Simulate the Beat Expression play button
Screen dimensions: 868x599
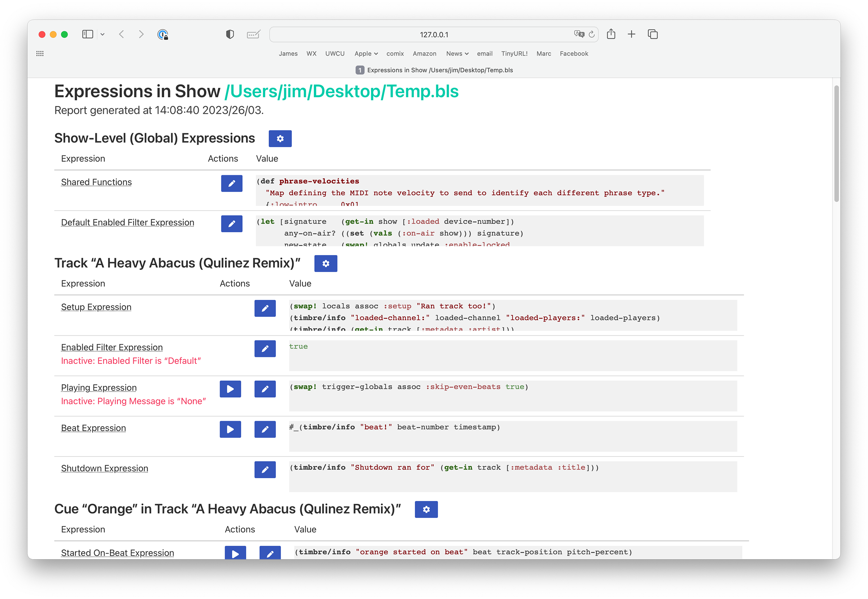click(x=230, y=429)
